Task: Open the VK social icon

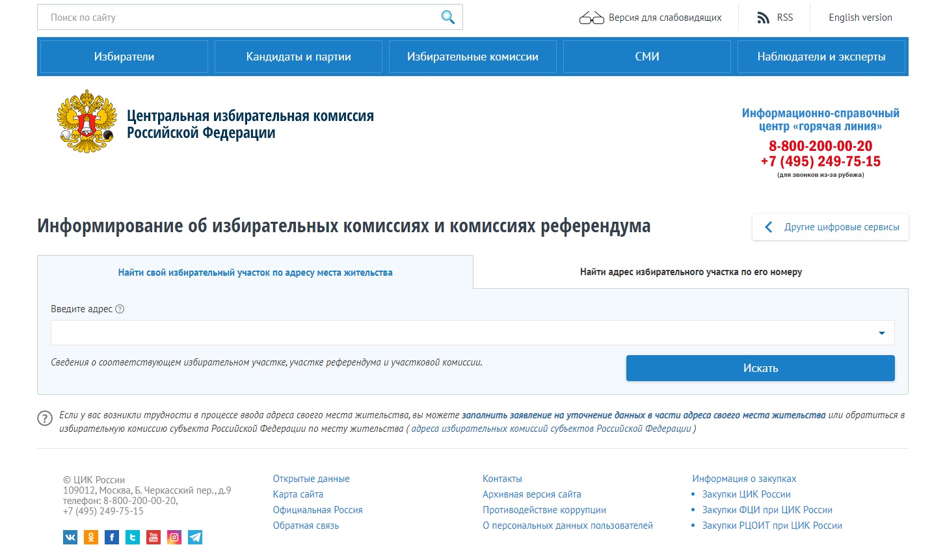Action: pyautogui.click(x=70, y=537)
